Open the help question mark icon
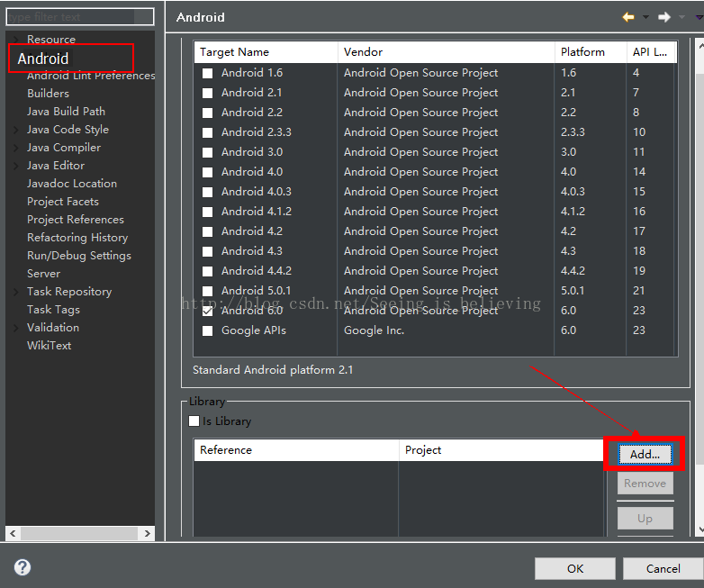Viewport: 704px width, 588px height. point(23,567)
